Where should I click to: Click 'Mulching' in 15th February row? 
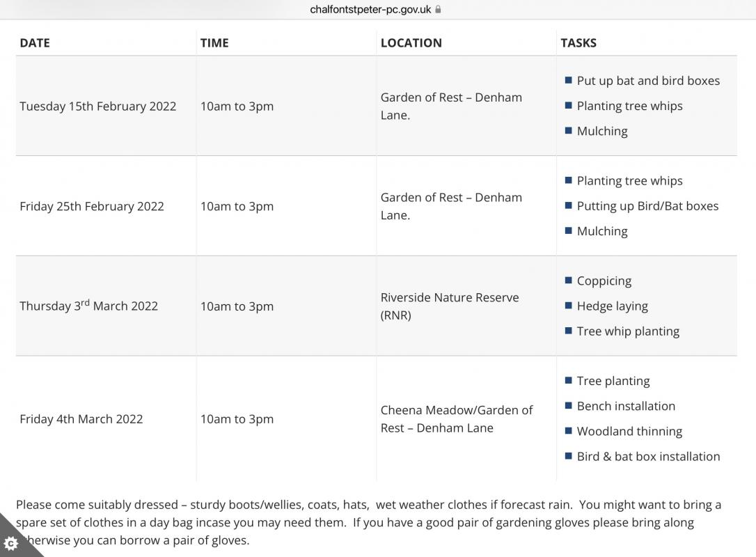tap(602, 131)
